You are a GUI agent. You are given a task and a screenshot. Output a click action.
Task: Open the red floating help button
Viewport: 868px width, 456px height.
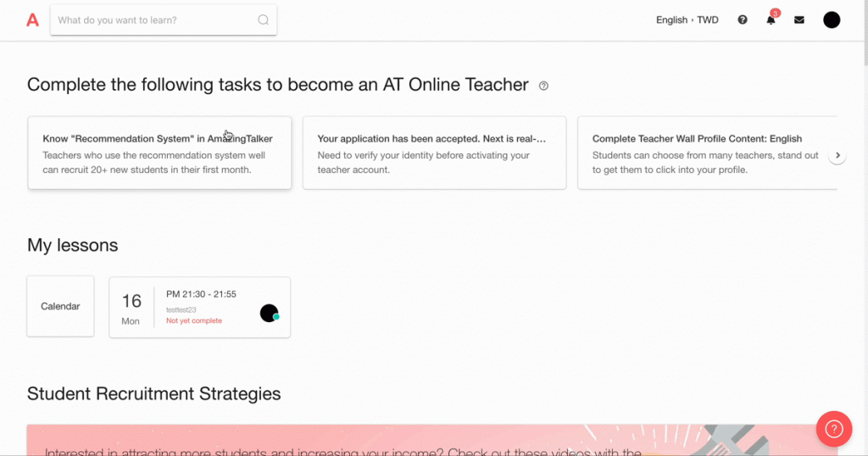tap(834, 429)
